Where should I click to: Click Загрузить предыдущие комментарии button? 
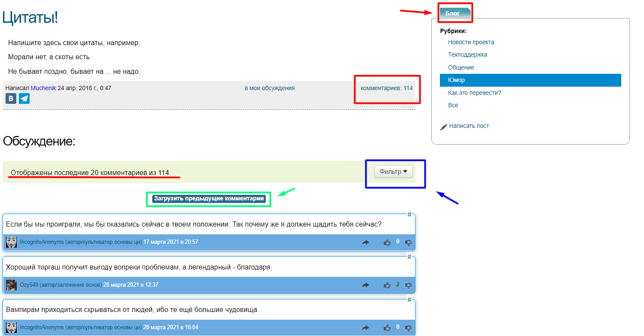209,199
